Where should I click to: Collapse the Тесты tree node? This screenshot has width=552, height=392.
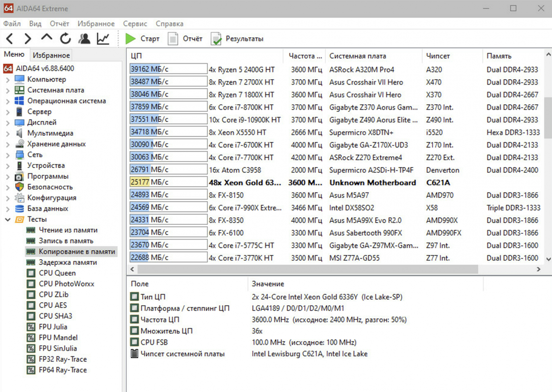coord(8,220)
